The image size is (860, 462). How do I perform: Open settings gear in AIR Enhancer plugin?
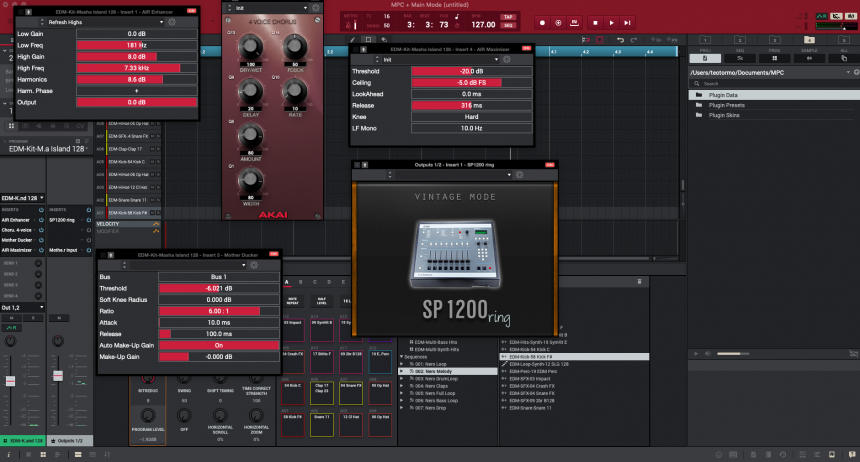click(x=171, y=21)
